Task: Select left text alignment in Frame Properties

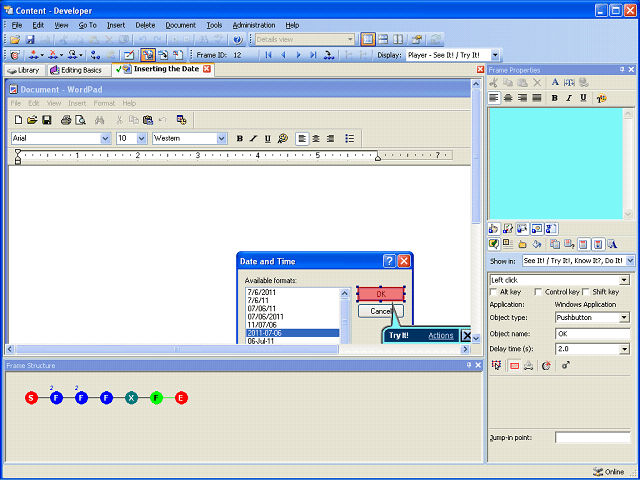Action: pos(494,98)
